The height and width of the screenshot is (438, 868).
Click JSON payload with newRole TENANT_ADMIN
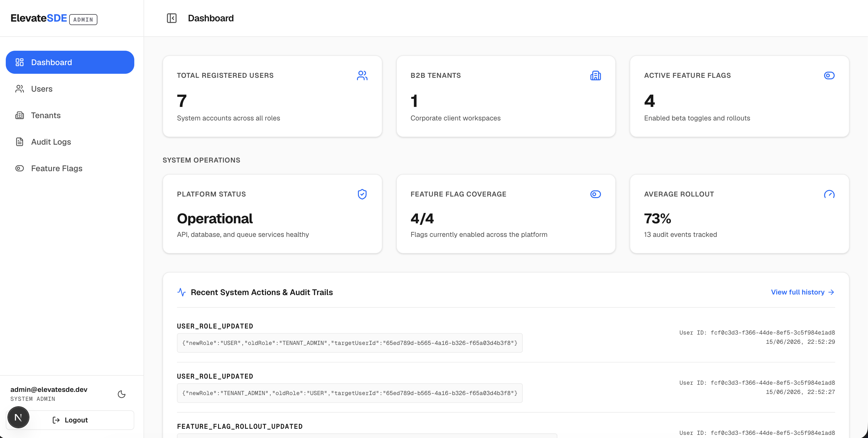point(350,393)
